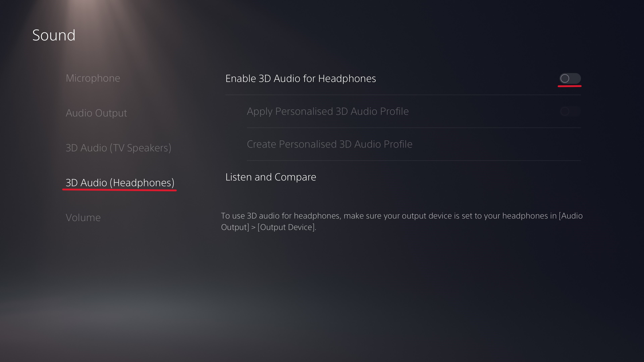The image size is (644, 362).
Task: Toggle the dimmed Apply Personalised 3D Audio Profile switch
Action: 570,111
